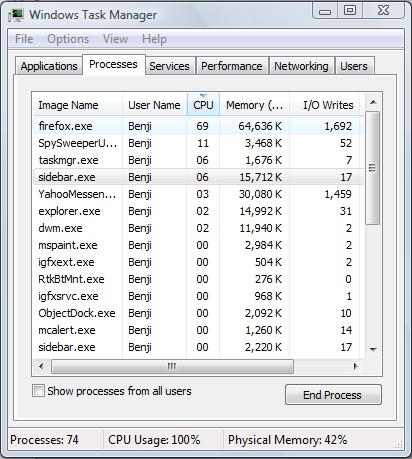The image size is (412, 459).
Task: Switch to the Performance tab
Action: point(232,66)
